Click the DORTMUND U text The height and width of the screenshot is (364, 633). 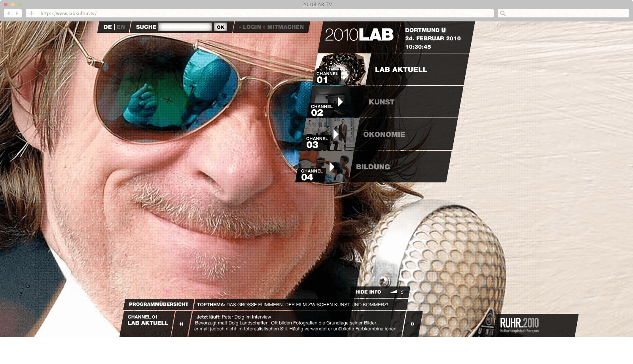point(425,30)
